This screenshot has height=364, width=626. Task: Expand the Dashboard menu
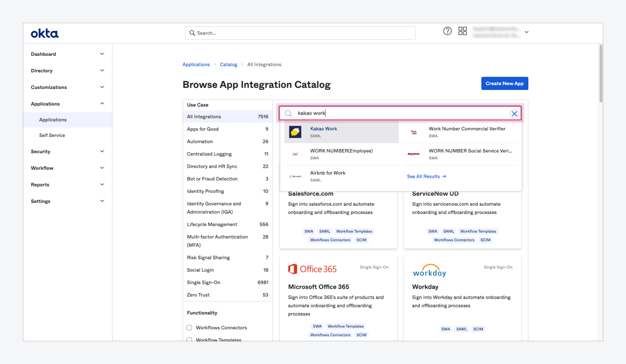pyautogui.click(x=68, y=54)
